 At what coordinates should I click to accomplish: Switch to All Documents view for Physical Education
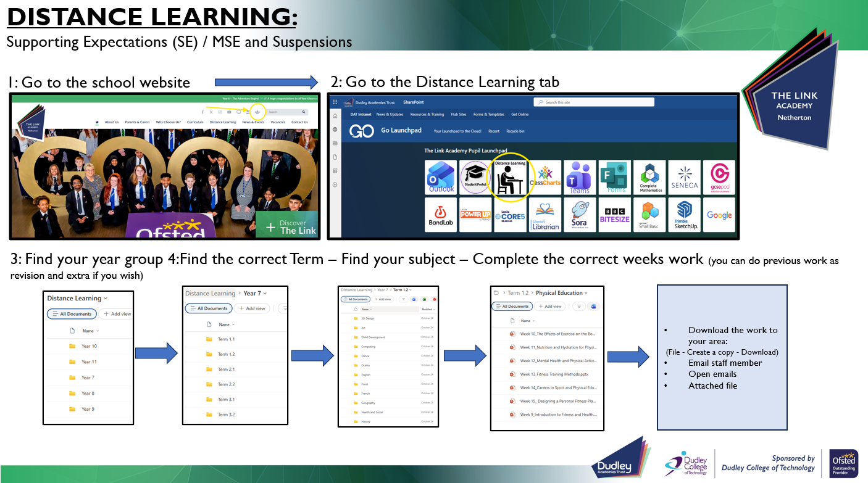tap(512, 307)
